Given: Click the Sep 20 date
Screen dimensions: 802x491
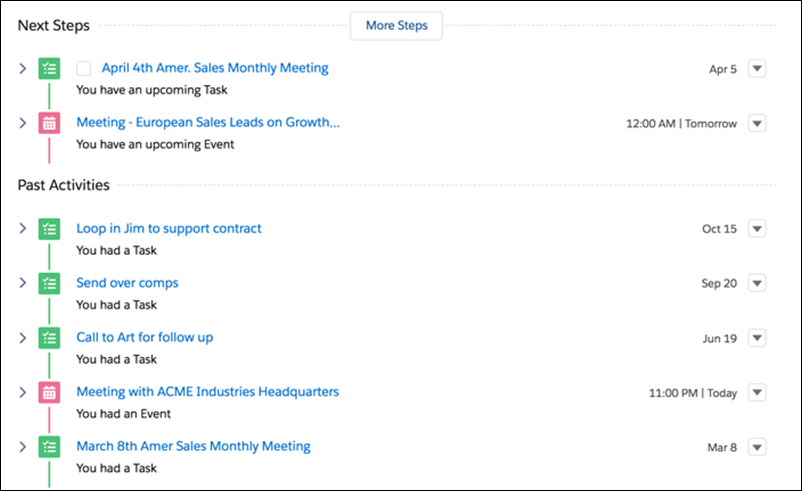Looking at the screenshot, I should click(x=719, y=283).
